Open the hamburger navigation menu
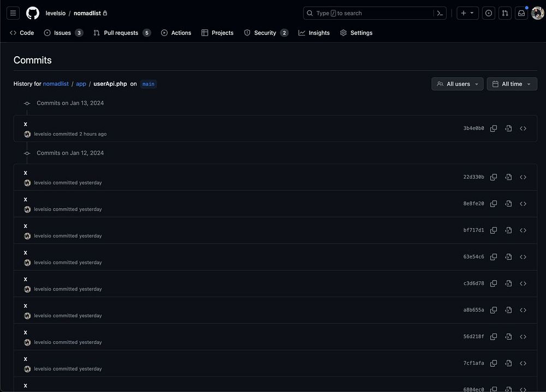546x392 pixels. [13, 13]
